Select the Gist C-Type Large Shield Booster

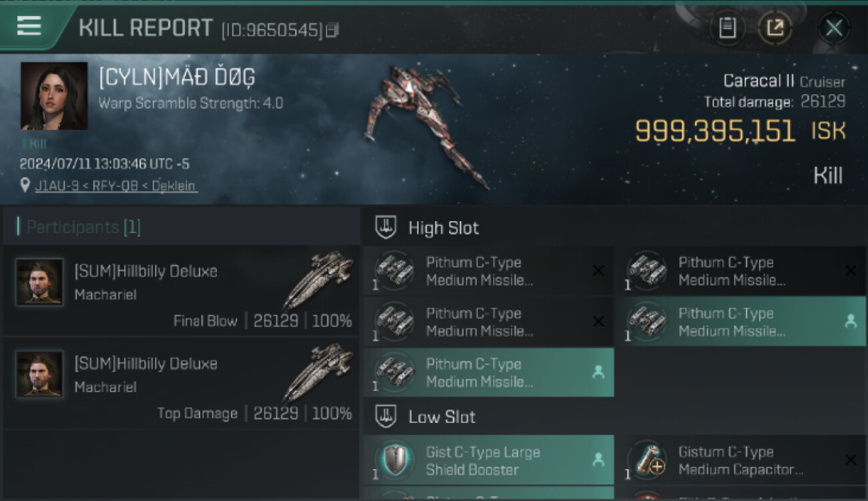489,460
